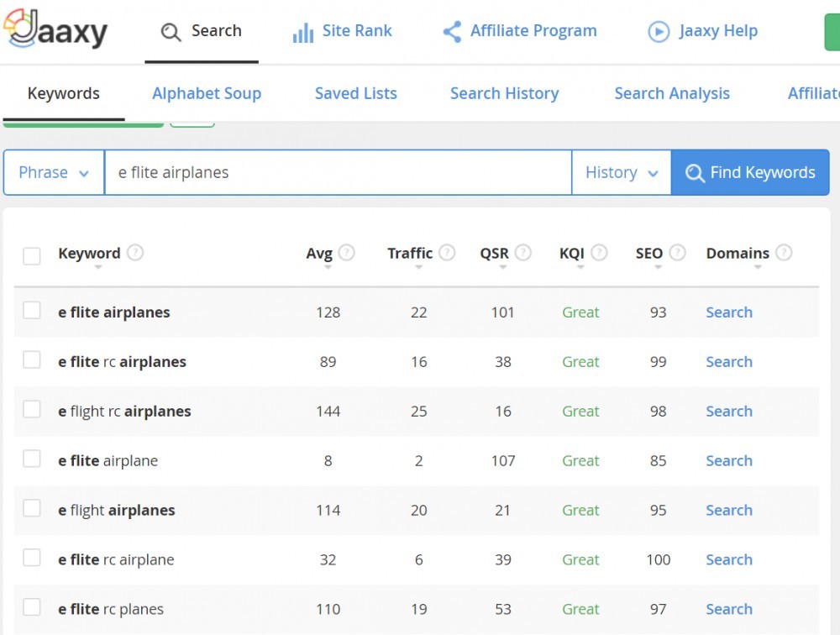Search domains for e flite rc airplanes

tap(729, 362)
